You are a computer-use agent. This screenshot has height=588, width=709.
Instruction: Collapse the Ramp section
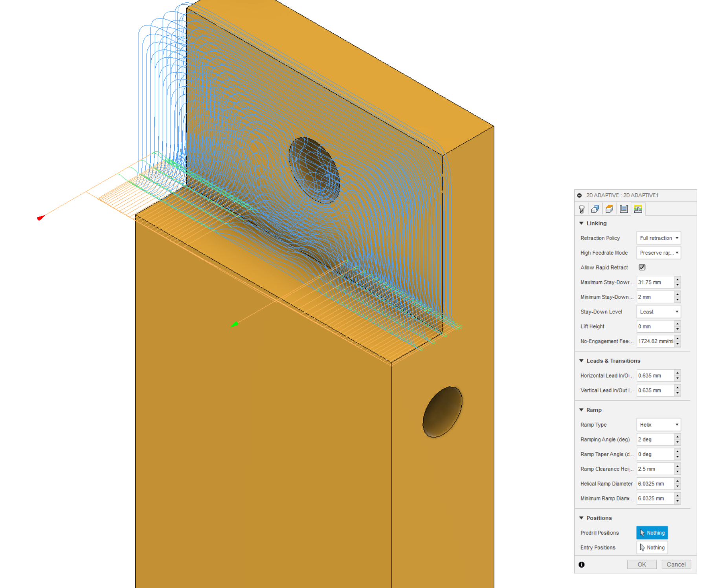(582, 410)
